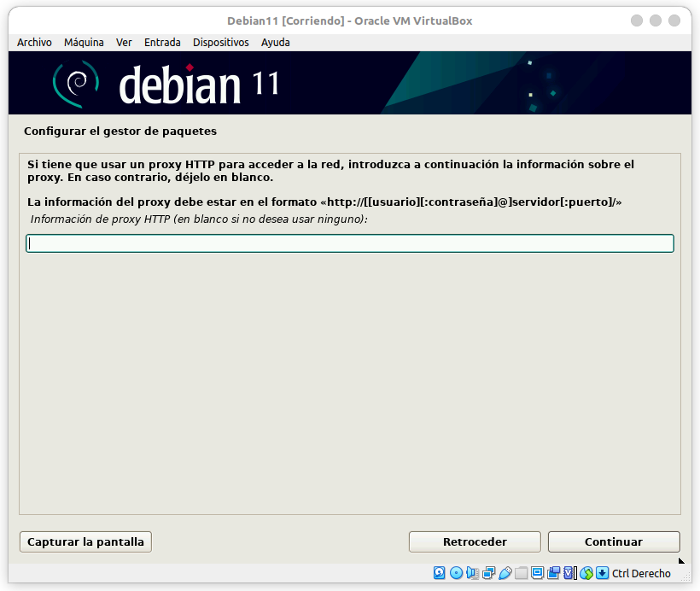Image resolution: width=700 pixels, height=591 pixels.
Task: Click the mouse integration status icon
Action: (586, 573)
